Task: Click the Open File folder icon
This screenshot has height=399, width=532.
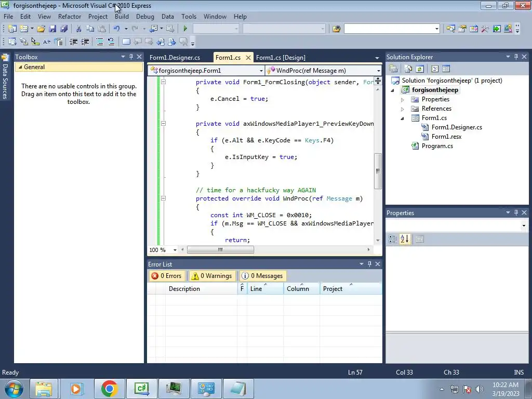Action: coord(41,29)
